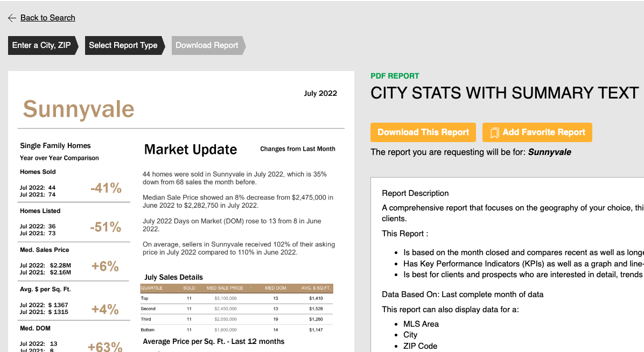The width and height of the screenshot is (644, 352).
Task: Click bookmark icon on Add Favorite Report
Action: [494, 132]
